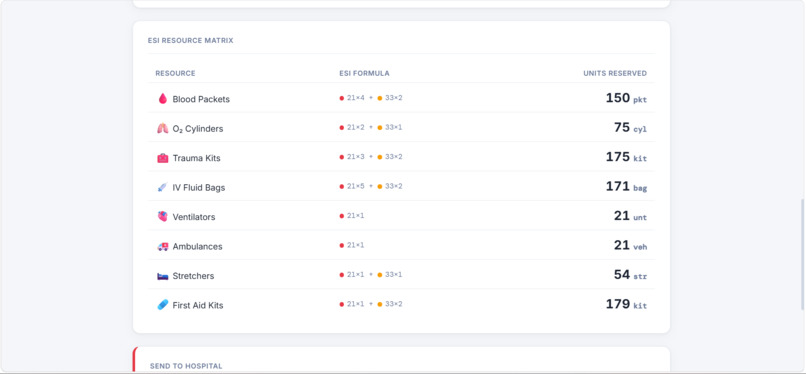
Task: Click the 171 bag reserved value
Action: [x=626, y=186]
